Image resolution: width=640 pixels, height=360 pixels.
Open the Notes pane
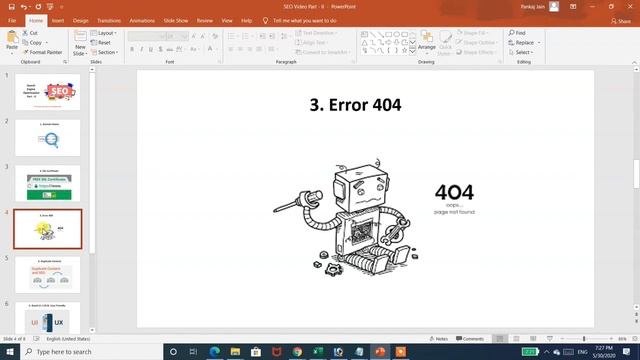pyautogui.click(x=439, y=339)
